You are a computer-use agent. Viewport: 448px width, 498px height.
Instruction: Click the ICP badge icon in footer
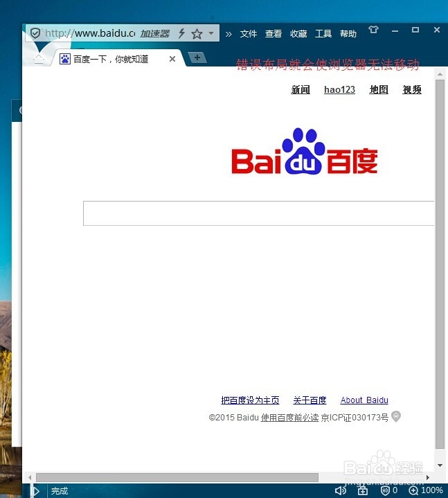(396, 416)
